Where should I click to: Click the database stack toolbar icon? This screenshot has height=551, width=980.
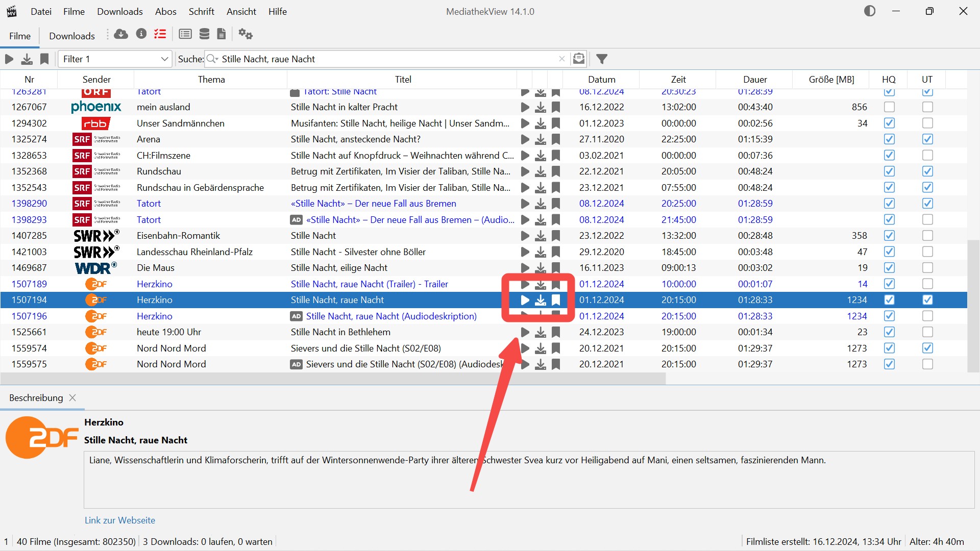pos(204,34)
